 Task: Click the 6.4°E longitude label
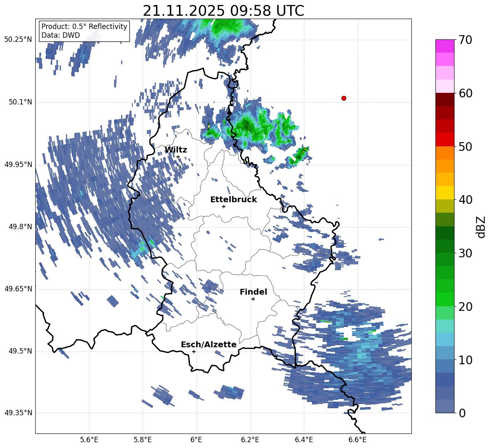[304, 440]
